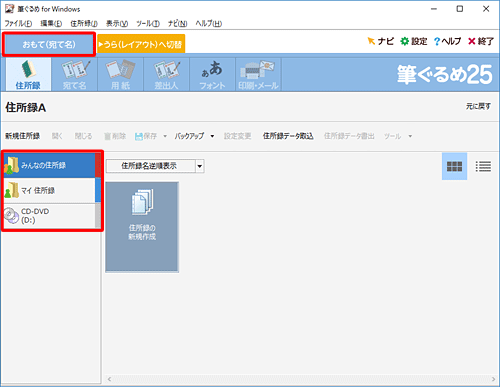Click 閉じる in address book toolbar
Screen dimensions: 500x387
(x=83, y=136)
